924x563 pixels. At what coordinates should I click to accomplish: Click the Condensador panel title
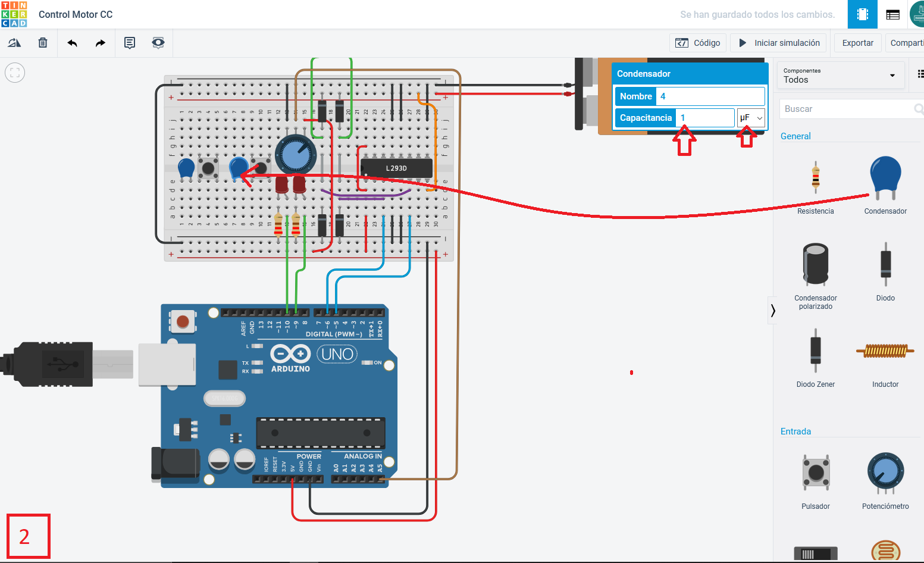[644, 74]
